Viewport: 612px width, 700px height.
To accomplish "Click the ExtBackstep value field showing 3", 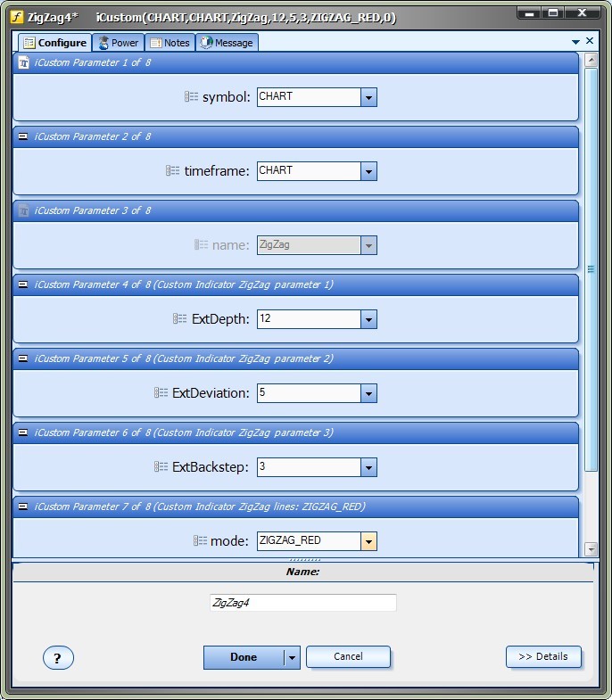I will click(x=309, y=467).
